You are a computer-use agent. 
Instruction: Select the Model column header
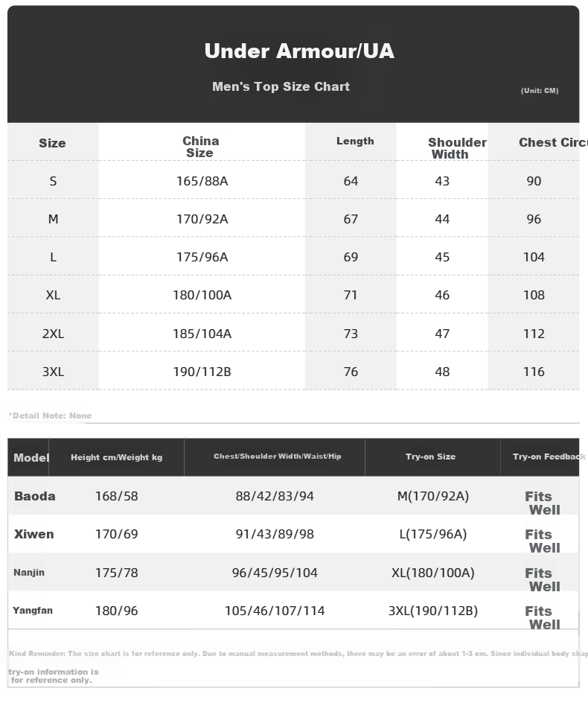(31, 458)
